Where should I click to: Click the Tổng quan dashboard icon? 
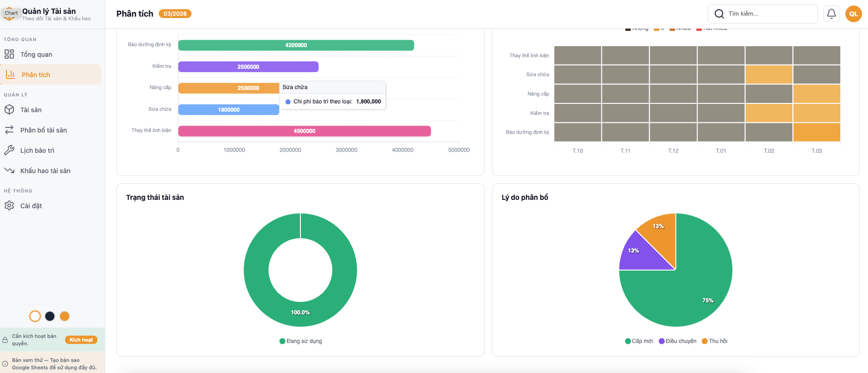[x=9, y=54]
